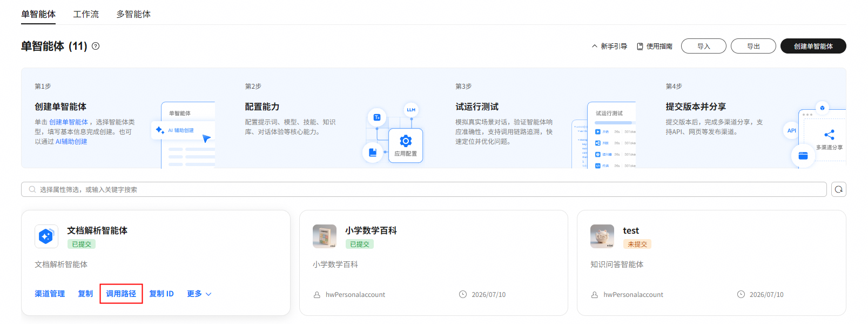Click the 文档解析智能体 card title
This screenshot has width=868, height=324.
[x=97, y=230]
